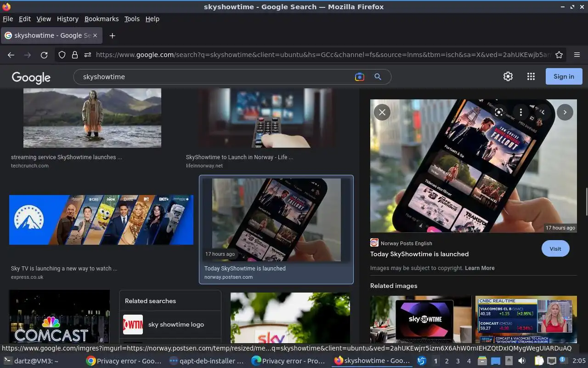Screen dimensions: 588x368
Task: Open the Bookmarks menu
Action: tap(102, 19)
